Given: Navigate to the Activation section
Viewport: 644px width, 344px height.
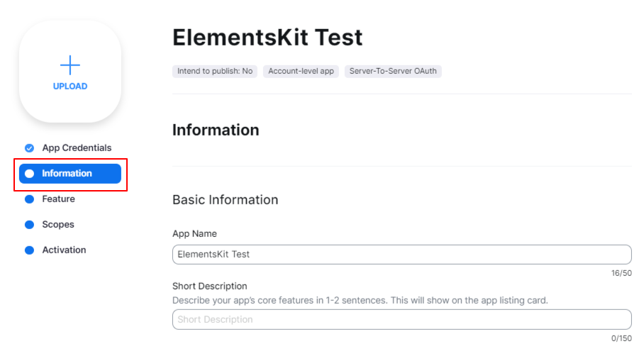Looking at the screenshot, I should click(64, 250).
